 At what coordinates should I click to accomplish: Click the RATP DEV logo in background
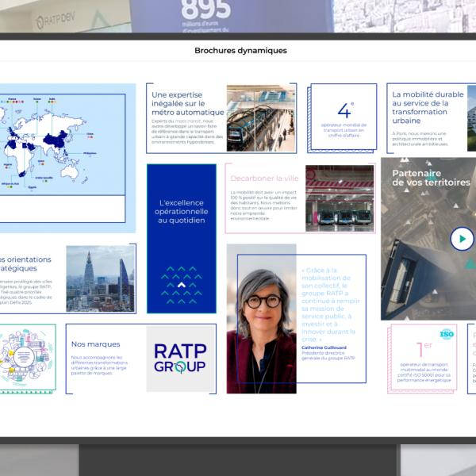(56, 21)
